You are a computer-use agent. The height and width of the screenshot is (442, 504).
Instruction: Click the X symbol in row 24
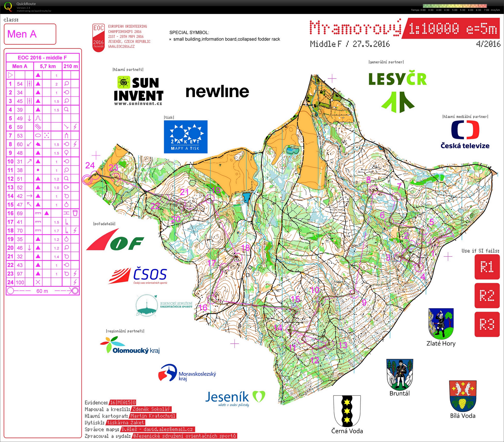click(38, 282)
